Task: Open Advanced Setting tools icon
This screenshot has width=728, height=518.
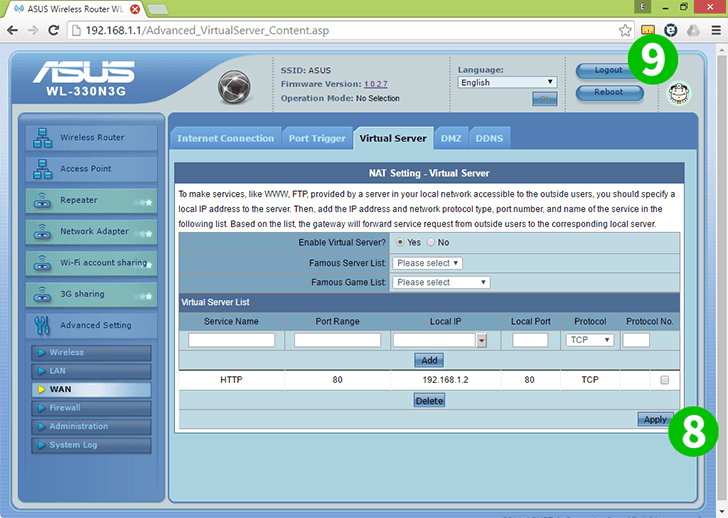Action: tap(42, 325)
